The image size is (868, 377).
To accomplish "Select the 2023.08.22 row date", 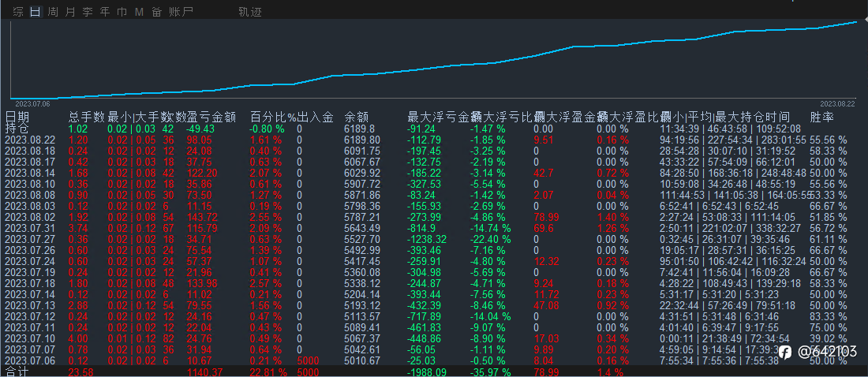I will 31,140.
